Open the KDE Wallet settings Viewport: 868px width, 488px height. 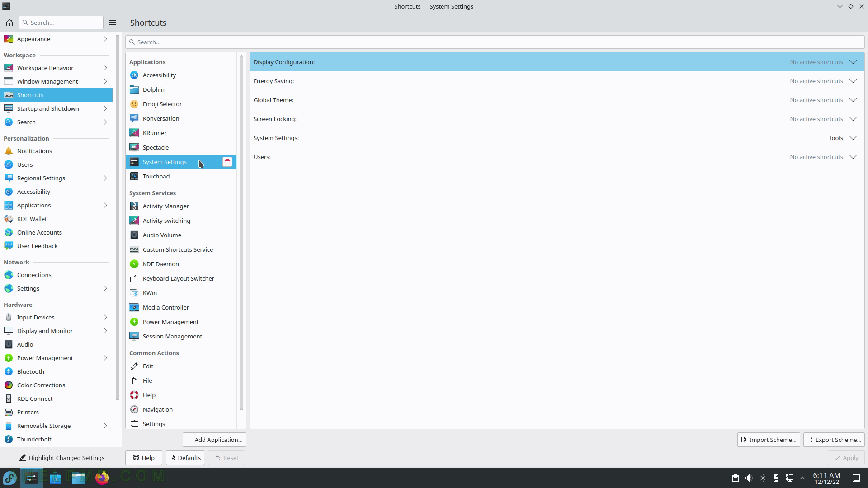coord(56,219)
